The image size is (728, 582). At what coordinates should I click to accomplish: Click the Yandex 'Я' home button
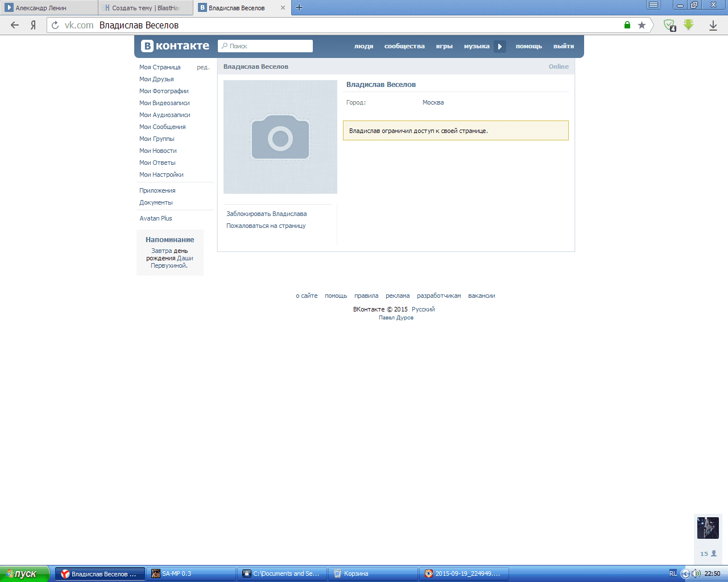click(34, 25)
